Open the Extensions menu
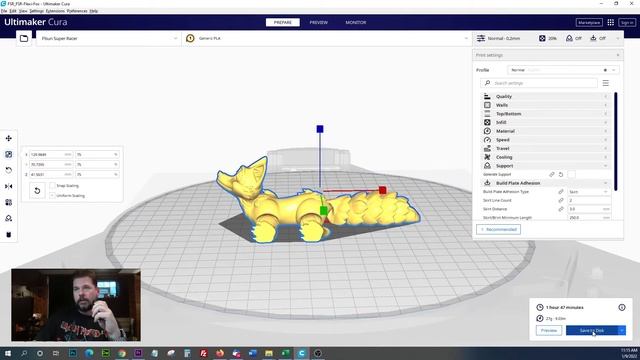640x360 pixels. click(55, 11)
